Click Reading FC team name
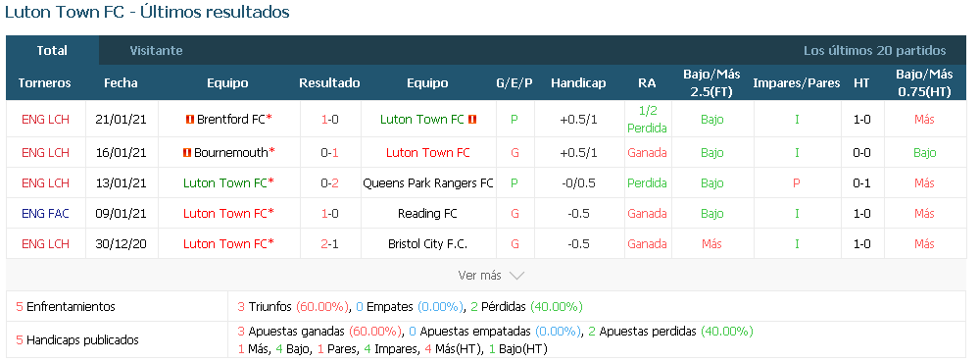 427,214
